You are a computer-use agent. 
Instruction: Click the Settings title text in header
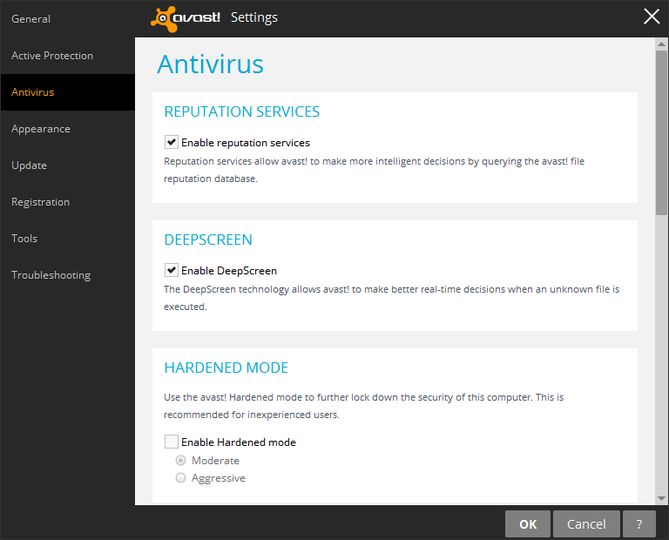pyautogui.click(x=254, y=18)
